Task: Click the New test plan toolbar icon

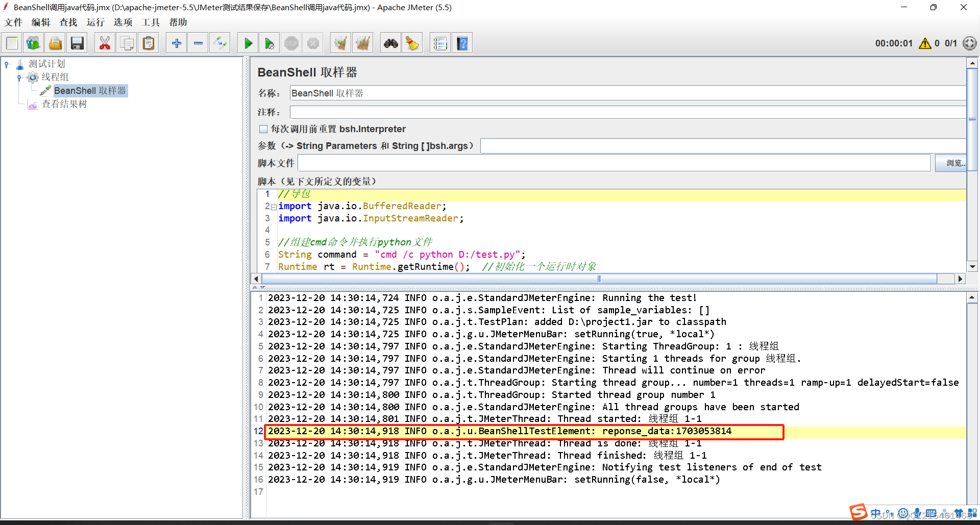Action: (x=12, y=43)
